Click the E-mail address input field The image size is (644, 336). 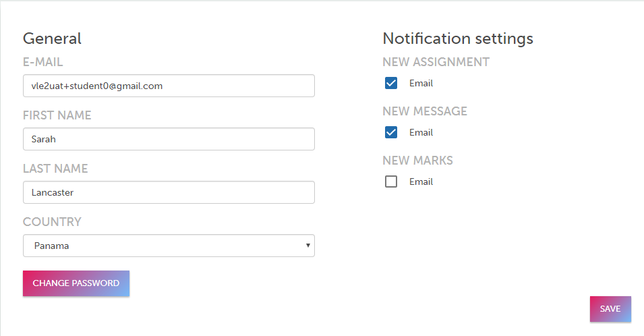pyautogui.click(x=169, y=86)
